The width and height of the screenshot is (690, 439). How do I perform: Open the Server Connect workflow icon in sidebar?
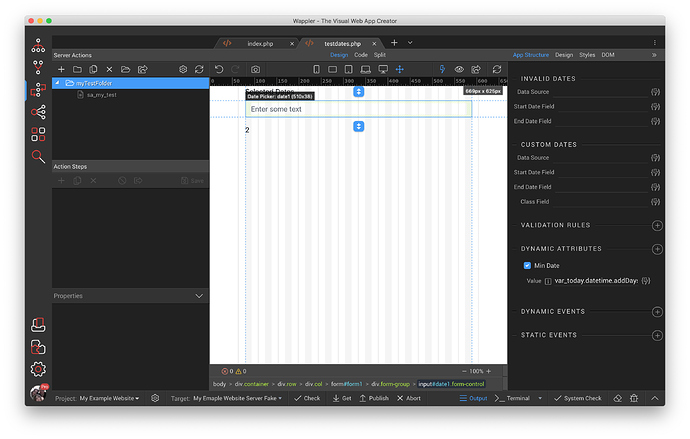coord(38,90)
